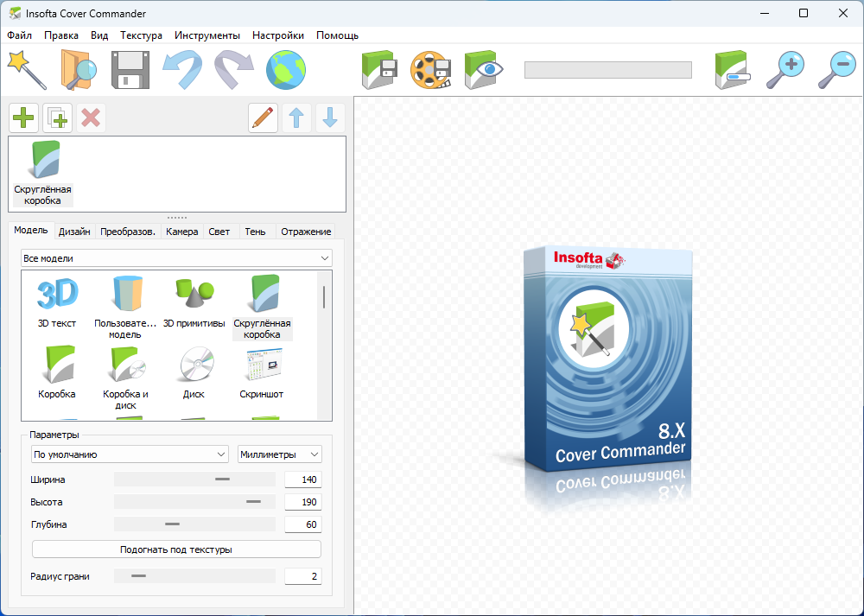Launch the project wizard wand icon

tap(27, 69)
